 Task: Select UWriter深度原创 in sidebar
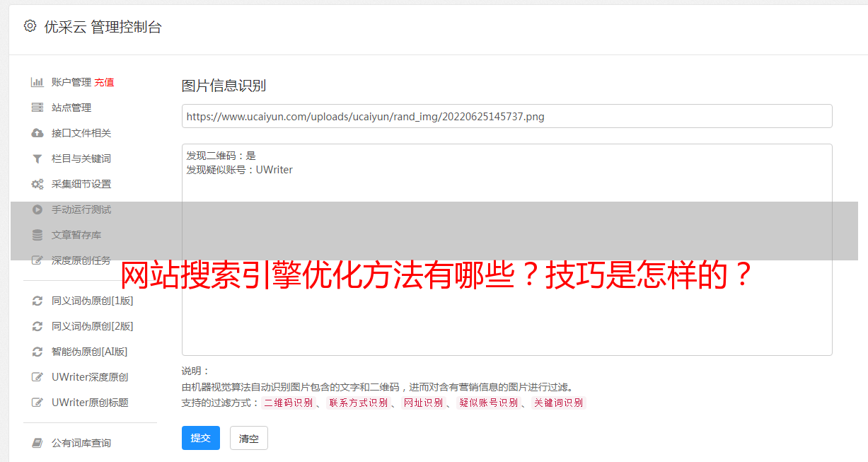[90, 377]
